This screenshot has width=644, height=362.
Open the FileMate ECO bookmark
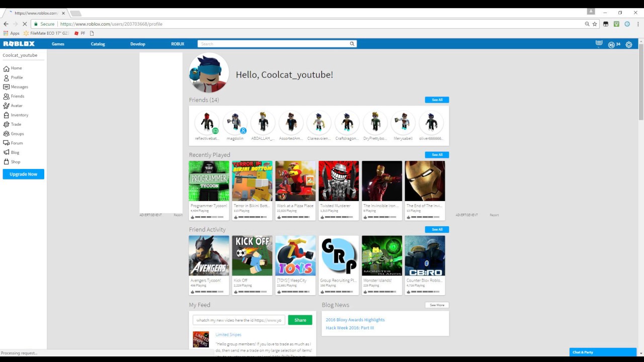[x=46, y=33]
